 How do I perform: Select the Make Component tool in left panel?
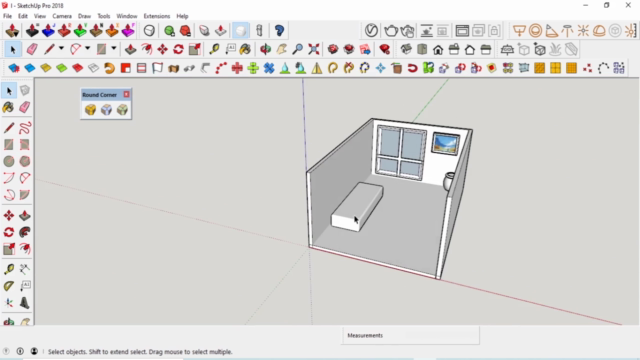tap(25, 90)
